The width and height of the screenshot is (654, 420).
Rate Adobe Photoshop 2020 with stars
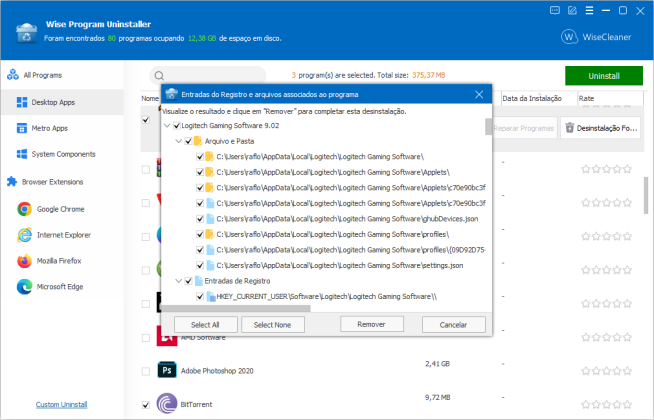point(606,371)
